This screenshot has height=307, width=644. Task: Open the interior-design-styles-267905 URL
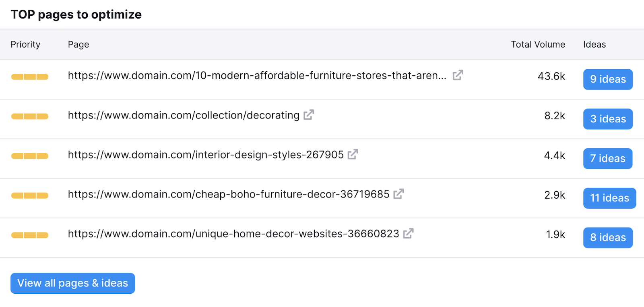(x=206, y=155)
